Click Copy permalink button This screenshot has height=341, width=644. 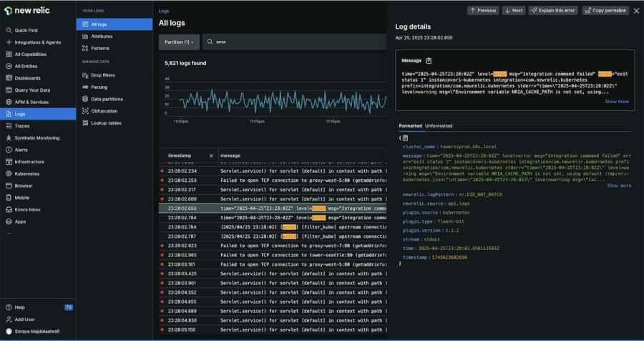pos(606,11)
